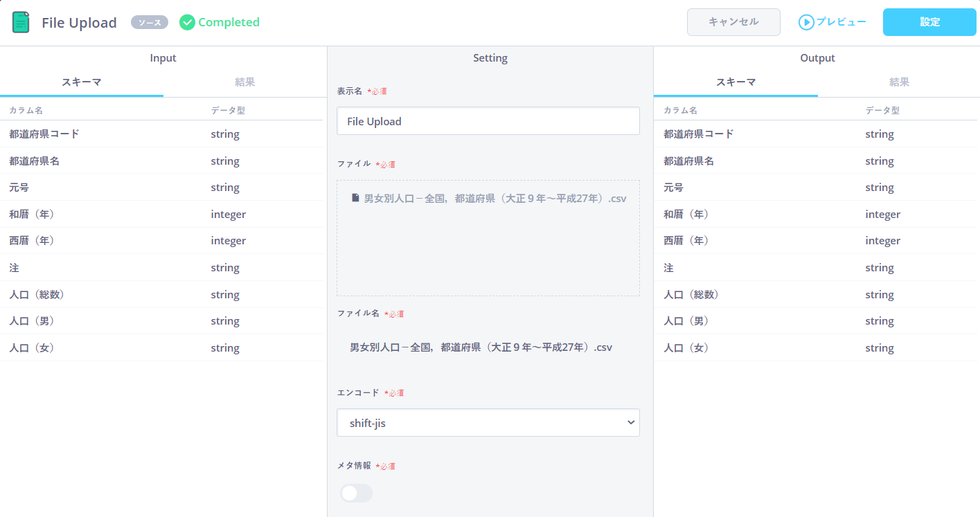Select 都道府県名 row in Output schema

(816, 161)
